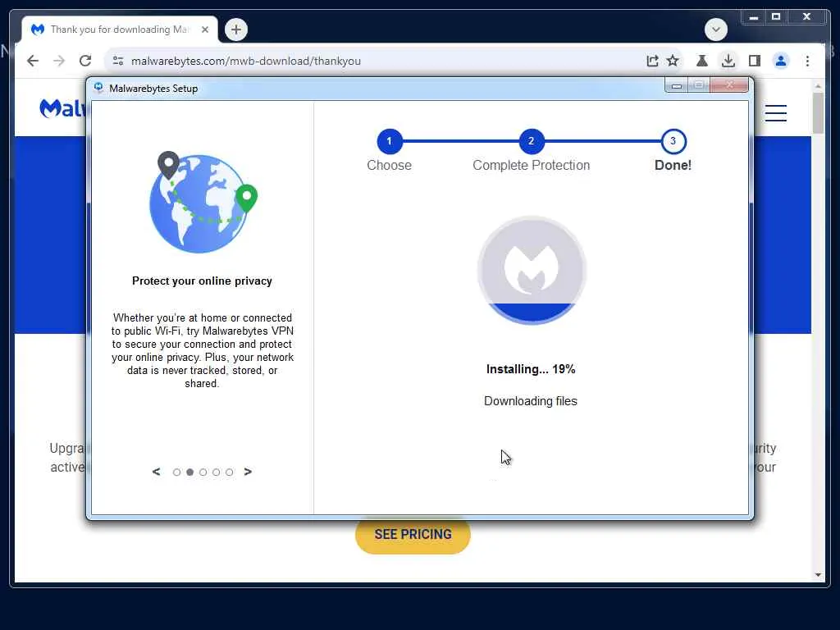Select the fifth carousel dot

coord(230,472)
